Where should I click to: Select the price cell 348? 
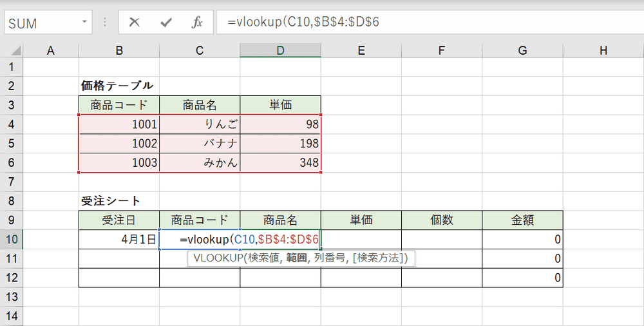281,163
